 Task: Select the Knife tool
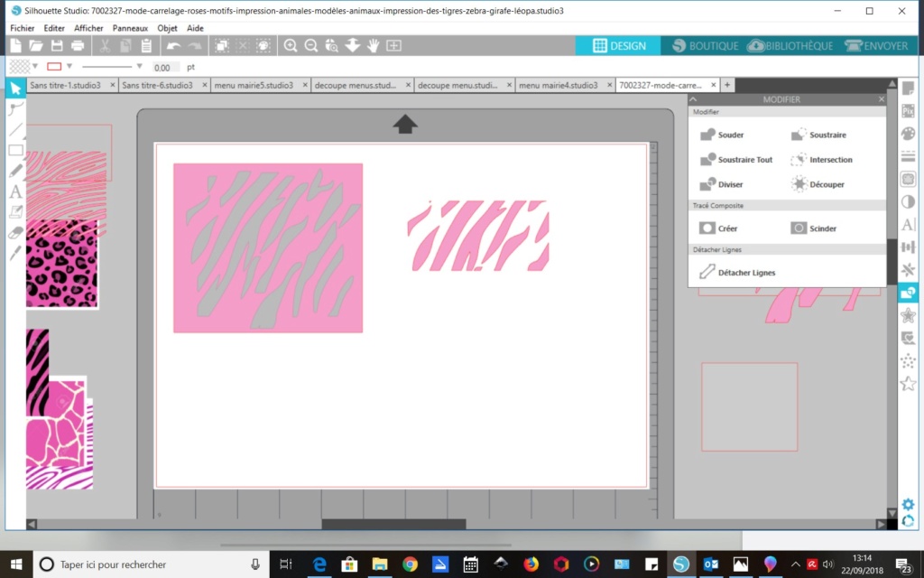point(16,253)
